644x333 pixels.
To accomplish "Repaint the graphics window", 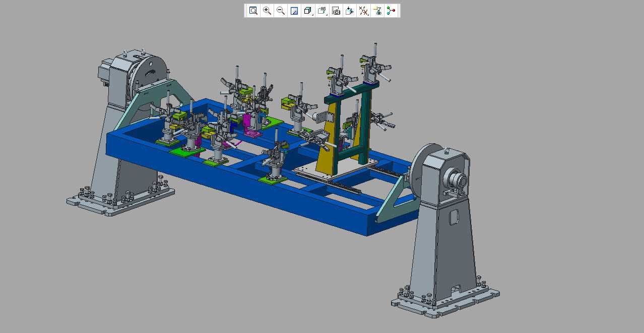I will tap(294, 11).
